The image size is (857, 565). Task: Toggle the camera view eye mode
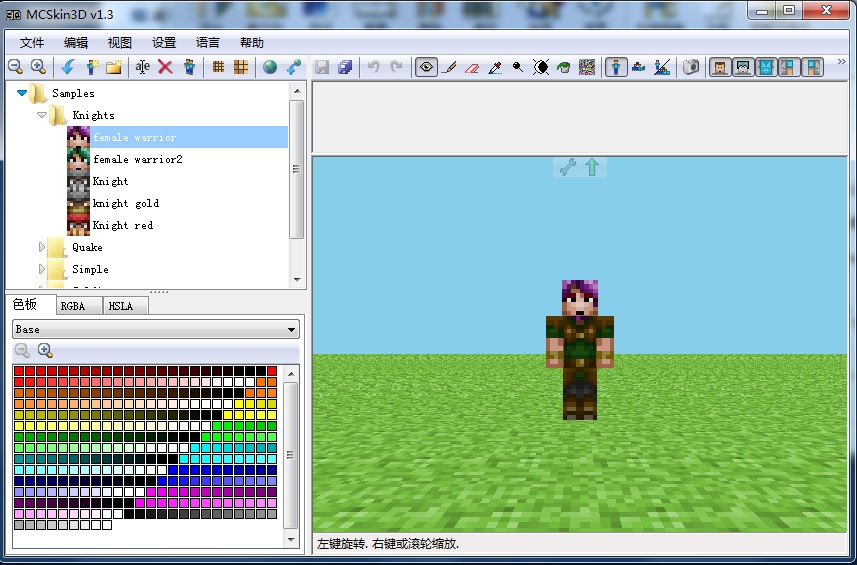point(427,67)
